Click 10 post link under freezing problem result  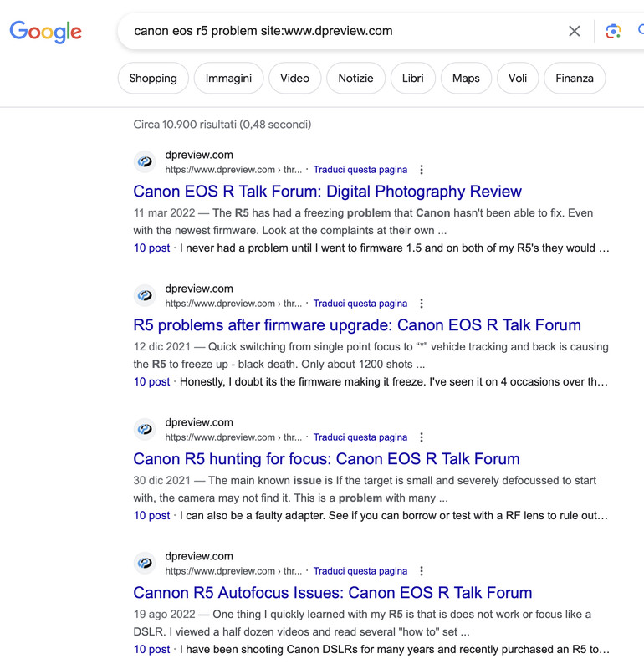pyautogui.click(x=152, y=248)
